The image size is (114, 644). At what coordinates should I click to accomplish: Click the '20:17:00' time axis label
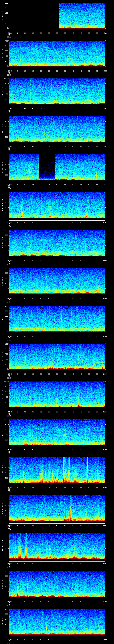9,525
